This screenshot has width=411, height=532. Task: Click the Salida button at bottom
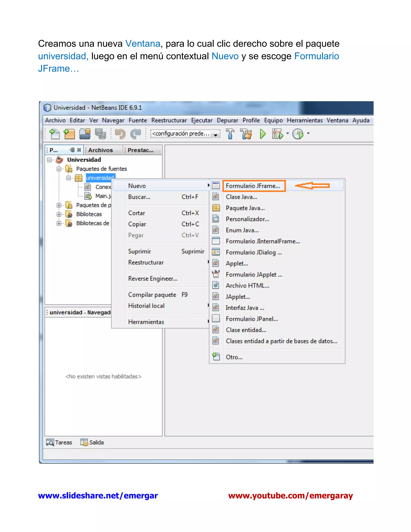tap(93, 442)
